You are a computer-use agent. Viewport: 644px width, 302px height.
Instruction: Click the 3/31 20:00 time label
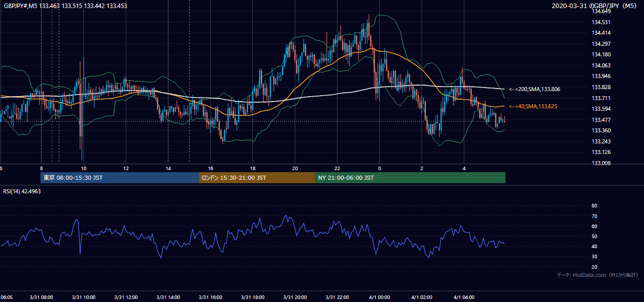click(295, 297)
